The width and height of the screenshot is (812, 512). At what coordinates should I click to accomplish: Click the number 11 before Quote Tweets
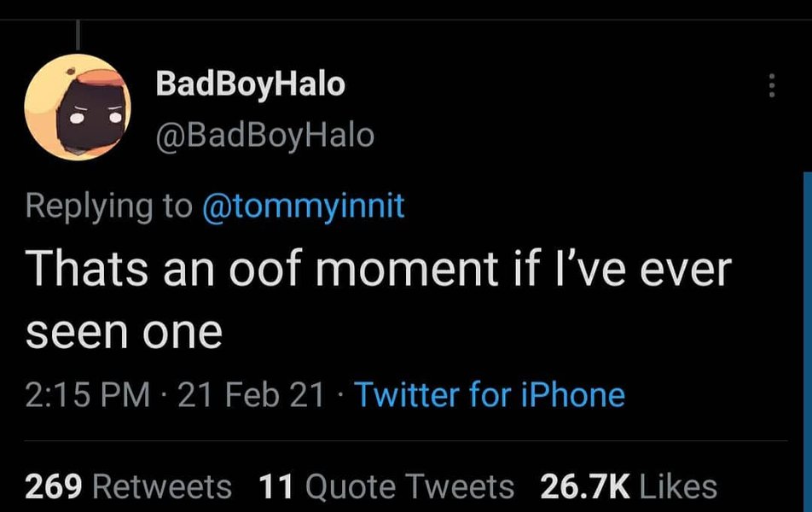click(275, 486)
